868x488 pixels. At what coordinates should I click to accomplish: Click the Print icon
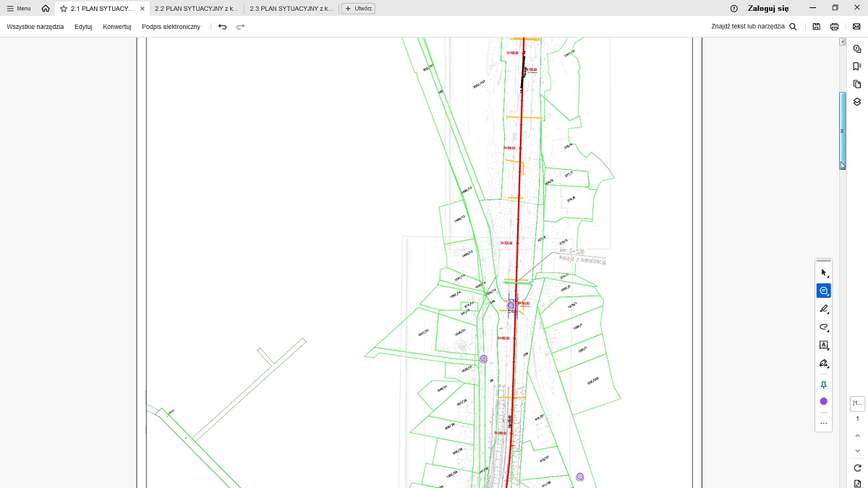[835, 27]
